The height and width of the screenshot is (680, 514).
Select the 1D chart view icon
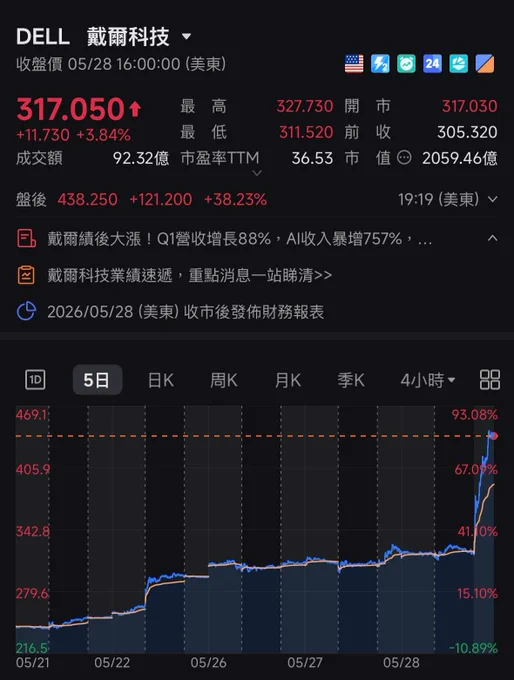click(35, 380)
